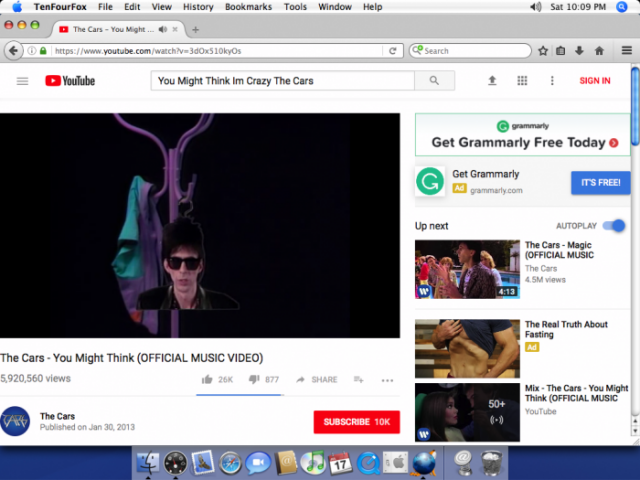Go back with the browser back arrow

click(13, 51)
